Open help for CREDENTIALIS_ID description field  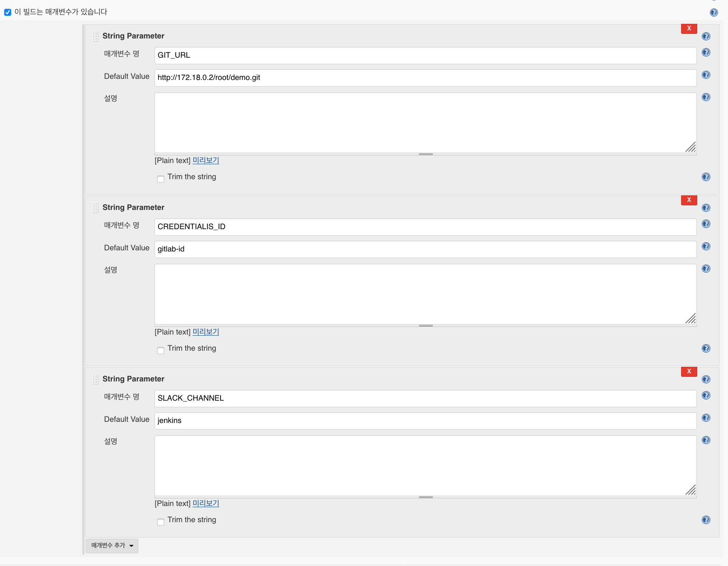click(706, 268)
